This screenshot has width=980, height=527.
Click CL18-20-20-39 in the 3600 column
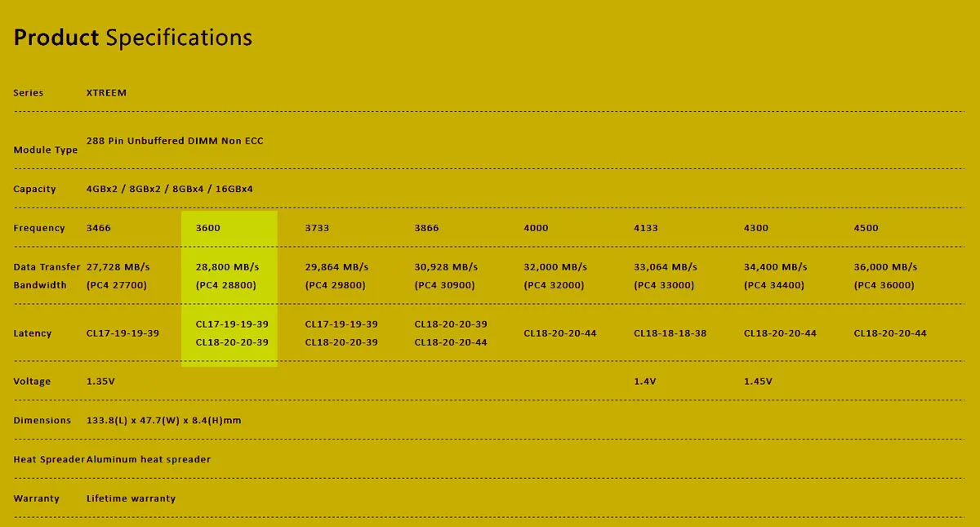232,342
